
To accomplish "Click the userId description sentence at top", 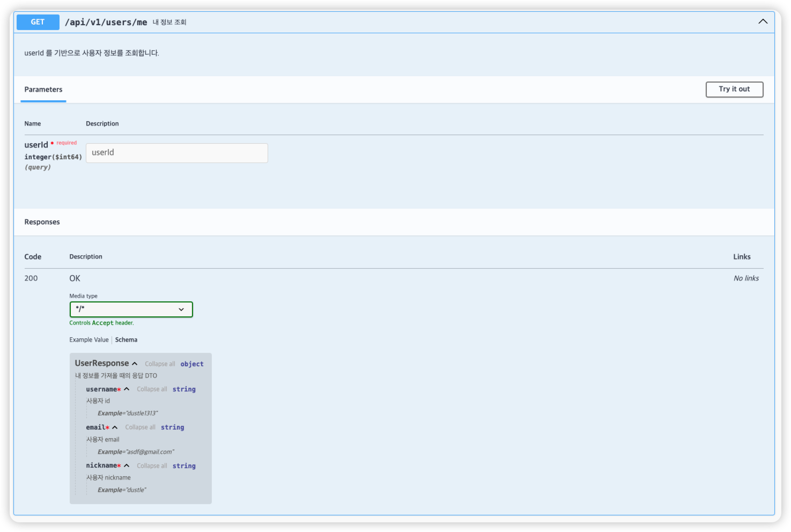I will [x=92, y=53].
